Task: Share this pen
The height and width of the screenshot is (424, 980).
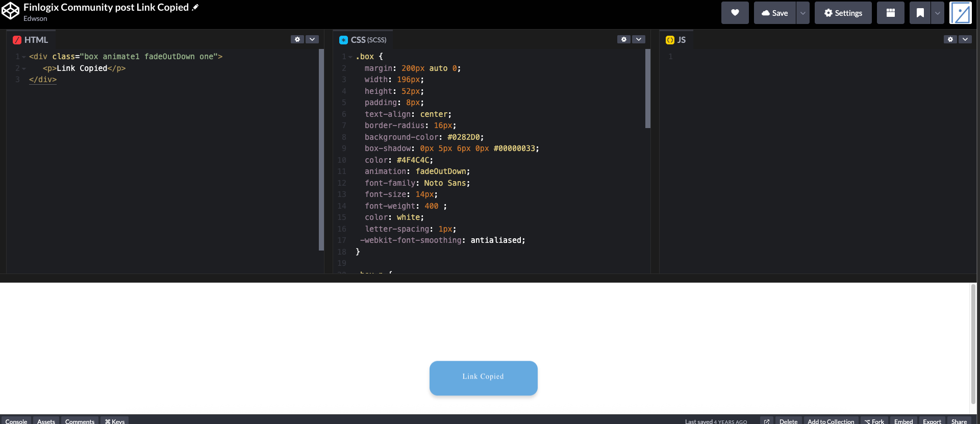Action: (959, 421)
